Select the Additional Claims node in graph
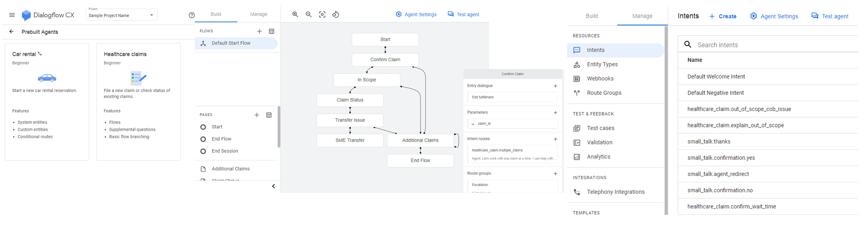 click(420, 140)
